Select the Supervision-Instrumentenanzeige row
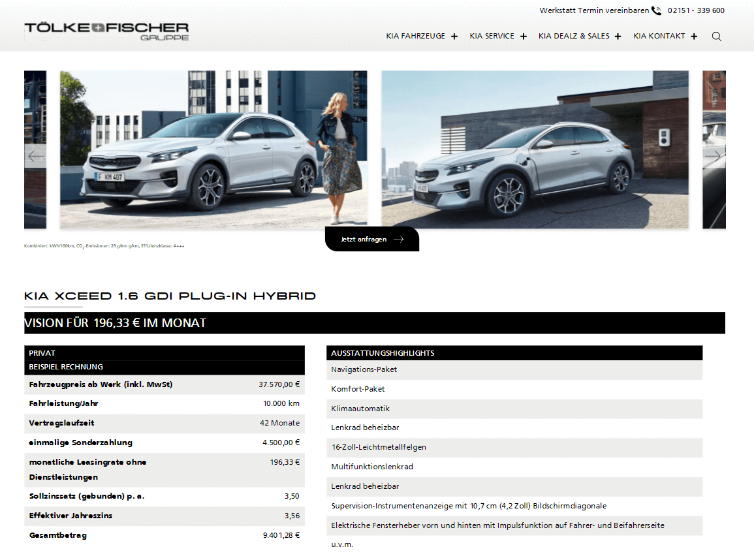 [x=514, y=506]
